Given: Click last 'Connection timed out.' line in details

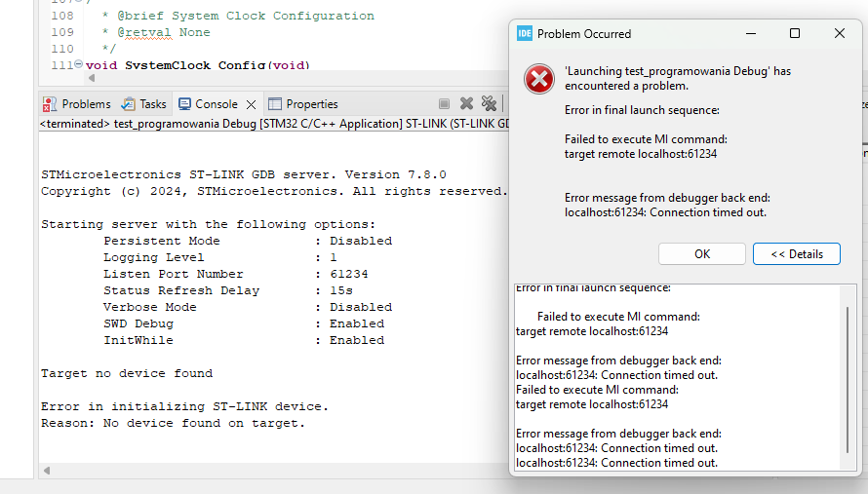Looking at the screenshot, I should tap(616, 463).
